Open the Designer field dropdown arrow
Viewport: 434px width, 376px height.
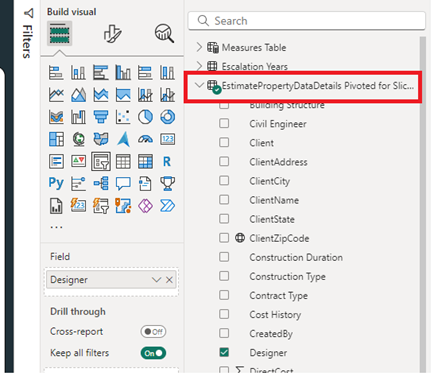coord(156,280)
